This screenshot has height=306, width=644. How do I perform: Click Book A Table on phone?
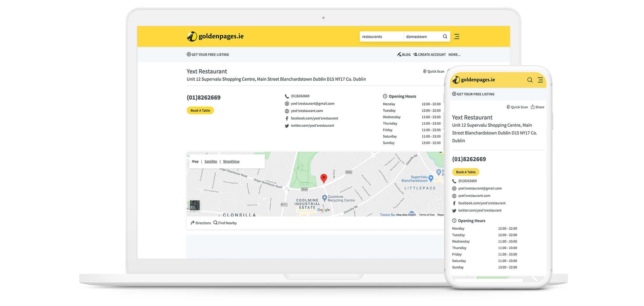point(466,172)
